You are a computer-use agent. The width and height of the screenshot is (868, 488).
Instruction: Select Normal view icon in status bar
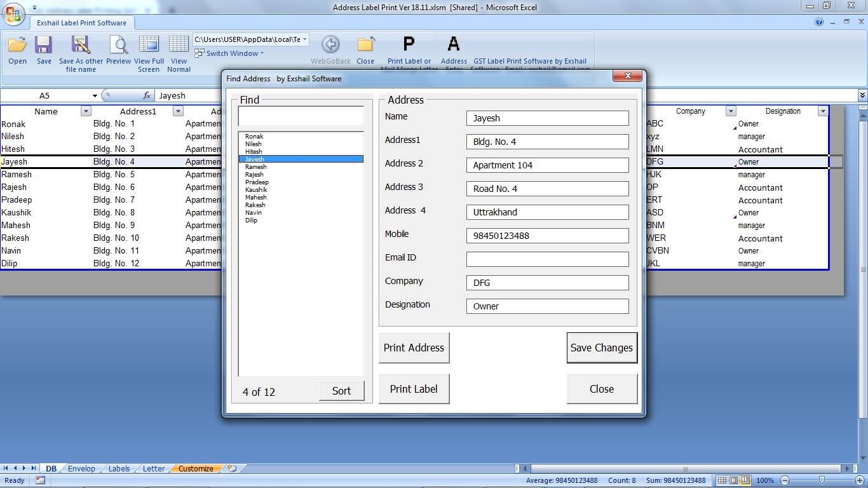click(722, 480)
